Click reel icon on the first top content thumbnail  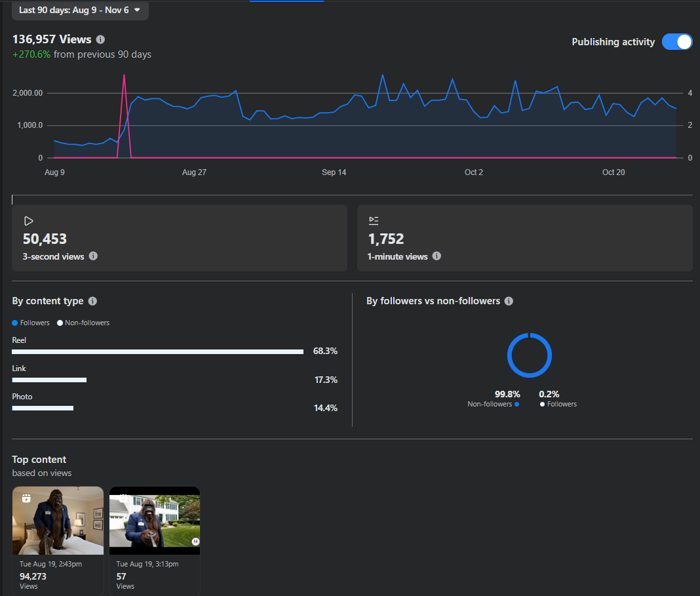pos(26,498)
